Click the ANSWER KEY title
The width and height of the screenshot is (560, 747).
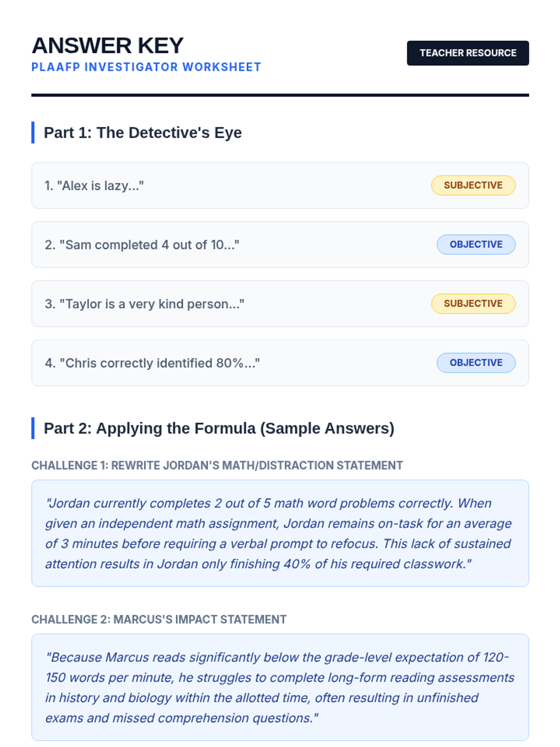pyautogui.click(x=108, y=46)
